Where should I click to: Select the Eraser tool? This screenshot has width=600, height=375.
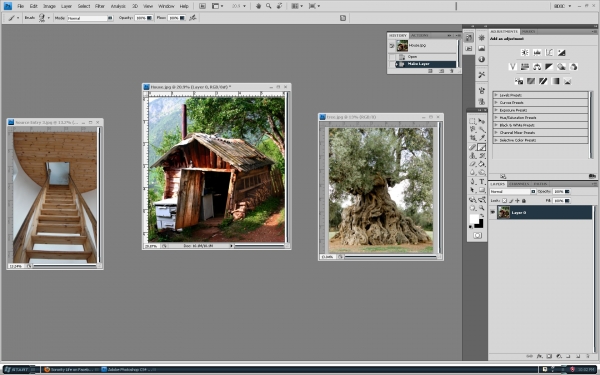click(473, 164)
